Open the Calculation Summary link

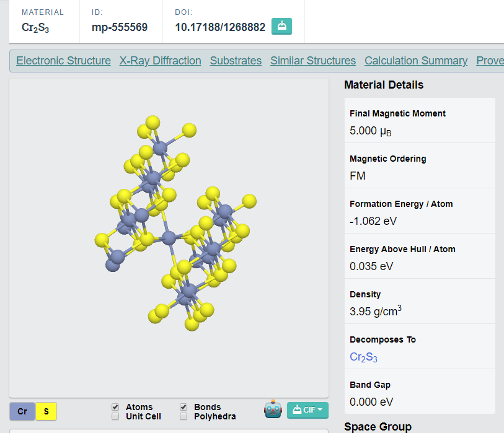(416, 61)
